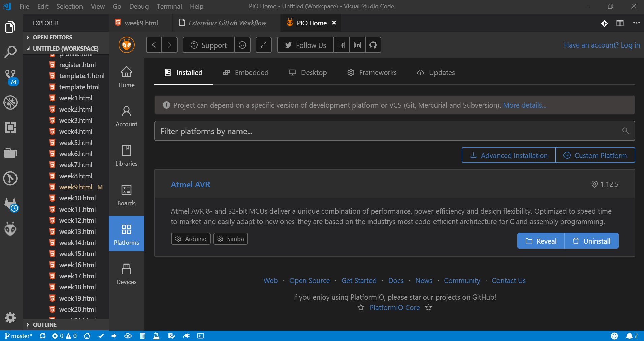Screen dimensions: 644x341
Task: Click the synchronize changes icon in status bar
Action: click(x=43, y=336)
